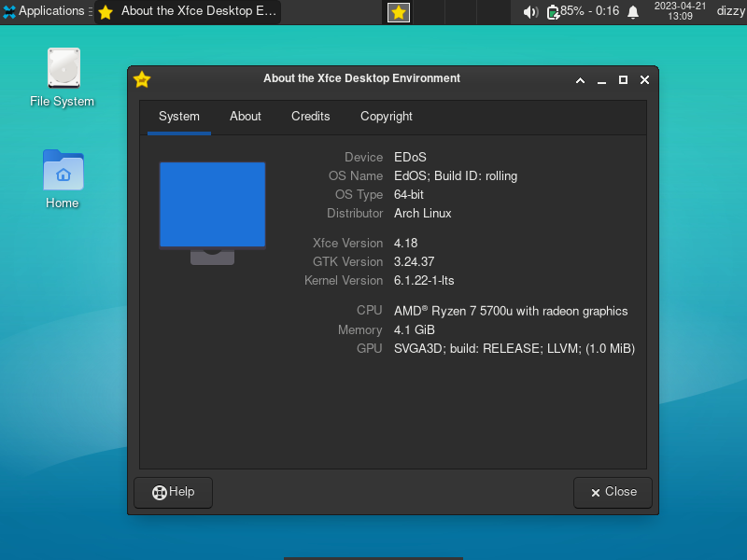Click the memory value 4.1 GiB

[415, 330]
